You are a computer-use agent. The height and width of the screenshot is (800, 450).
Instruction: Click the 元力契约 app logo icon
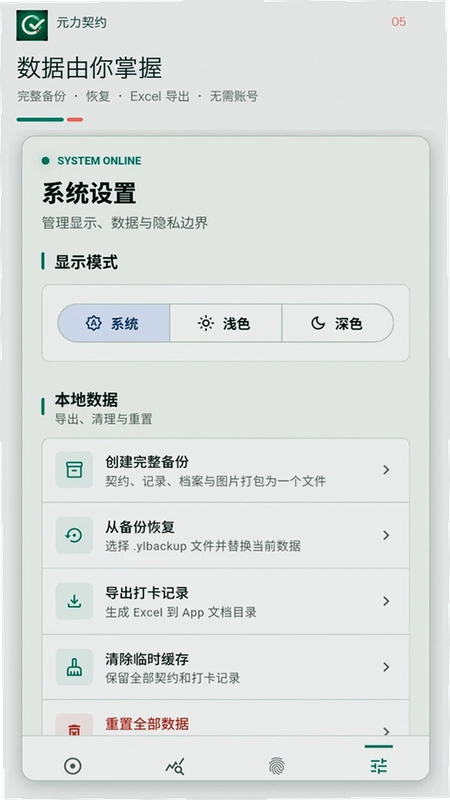pyautogui.click(x=32, y=25)
